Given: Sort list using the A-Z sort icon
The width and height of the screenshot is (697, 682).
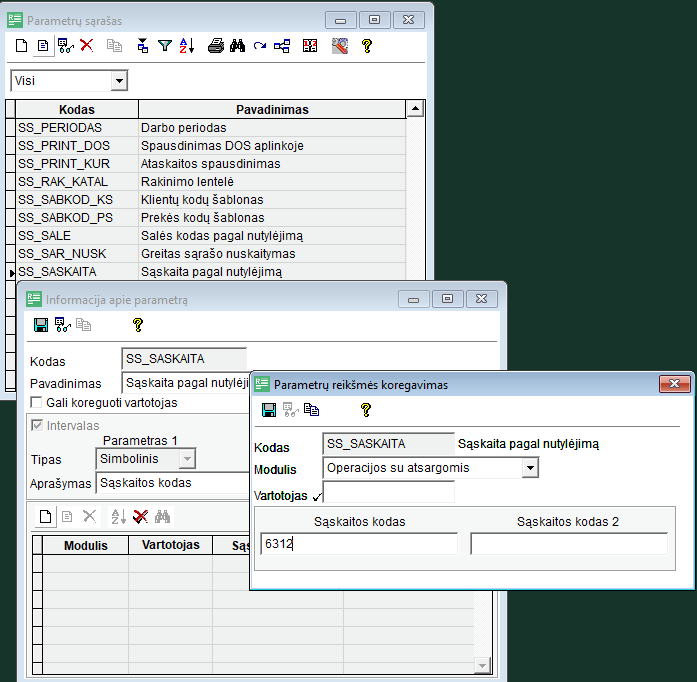Looking at the screenshot, I should [187, 45].
